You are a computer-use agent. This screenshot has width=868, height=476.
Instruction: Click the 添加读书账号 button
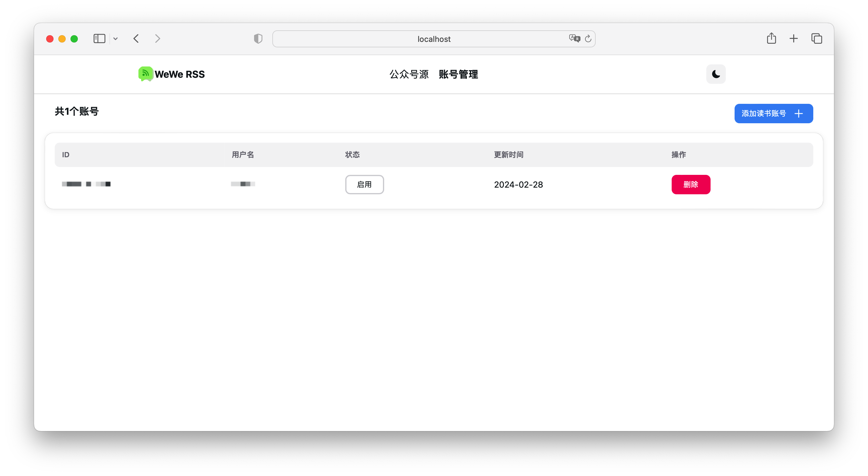click(773, 114)
